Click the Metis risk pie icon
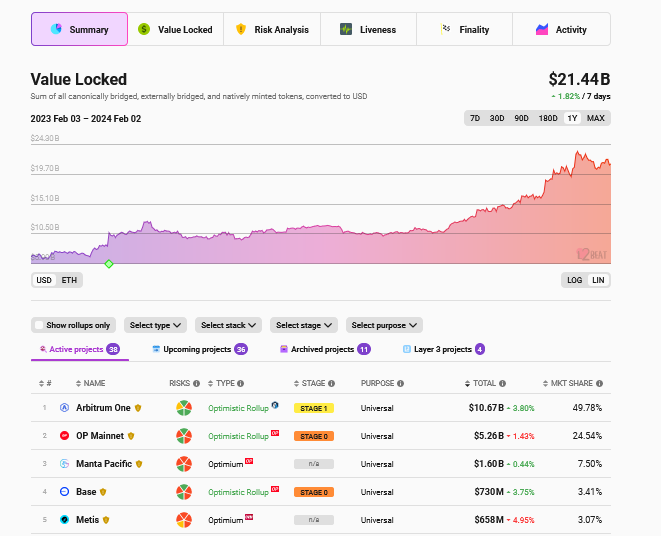 [184, 520]
